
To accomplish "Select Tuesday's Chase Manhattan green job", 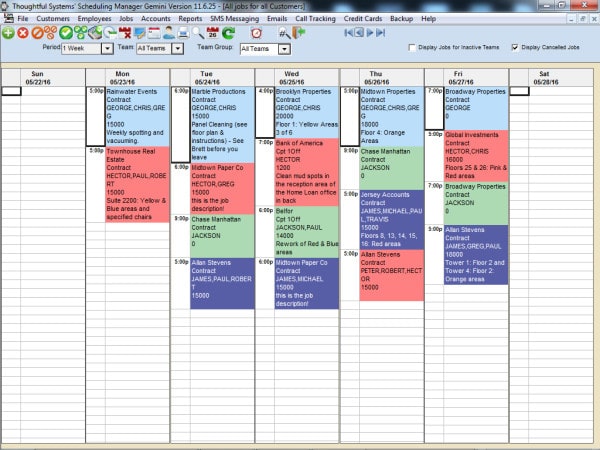I will coord(222,236).
